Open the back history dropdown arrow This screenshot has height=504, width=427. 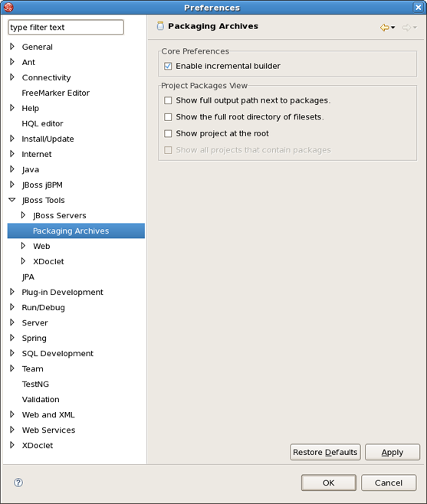[x=393, y=28]
